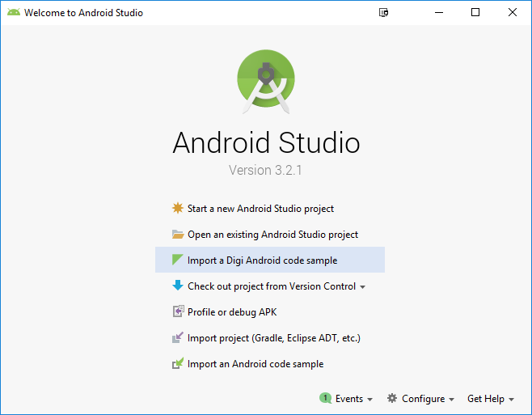
Task: Click the title bar device window icon
Action: [x=383, y=13]
